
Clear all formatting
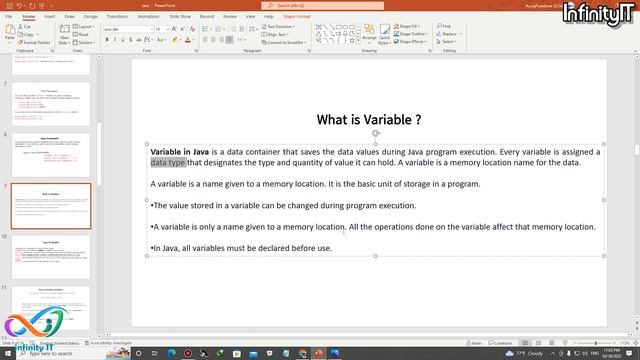pyautogui.click(x=192, y=29)
